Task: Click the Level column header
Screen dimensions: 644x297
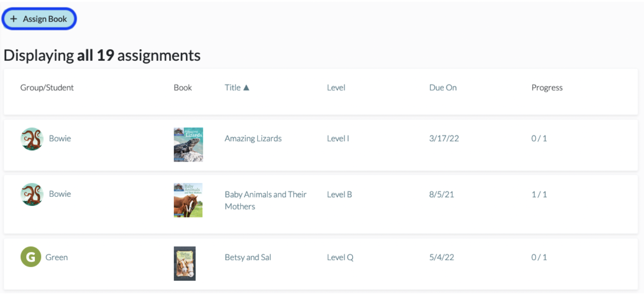Action: 336,87
